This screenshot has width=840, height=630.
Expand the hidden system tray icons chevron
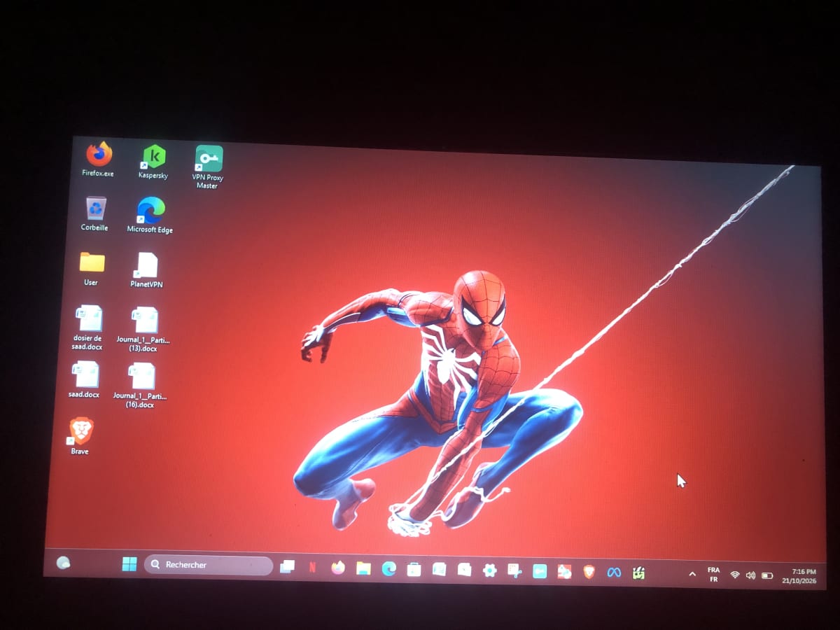pos(692,574)
